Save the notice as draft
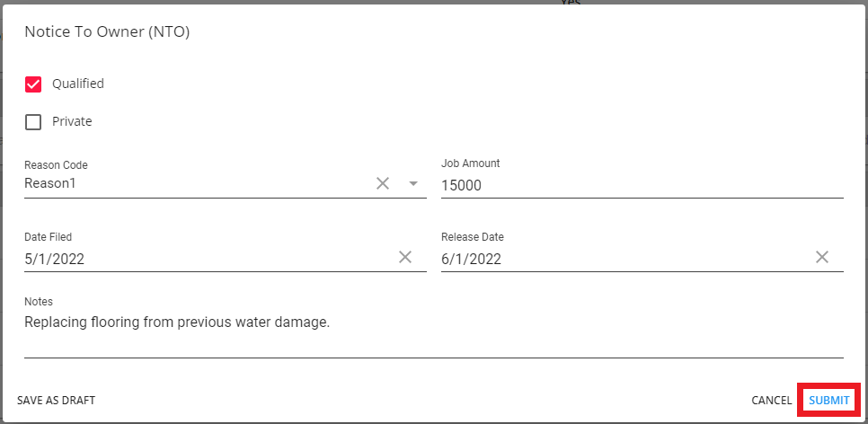868x424 pixels. (x=57, y=401)
